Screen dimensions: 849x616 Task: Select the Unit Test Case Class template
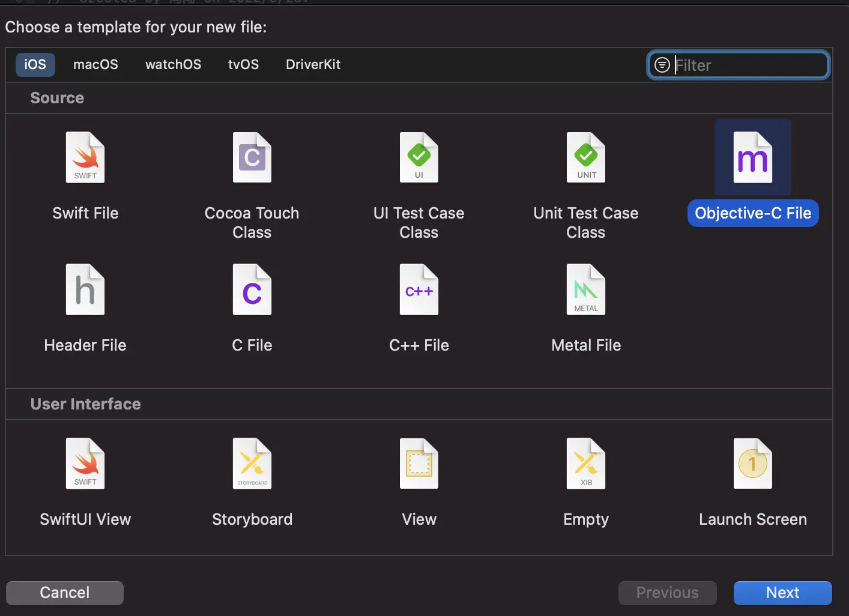click(586, 158)
